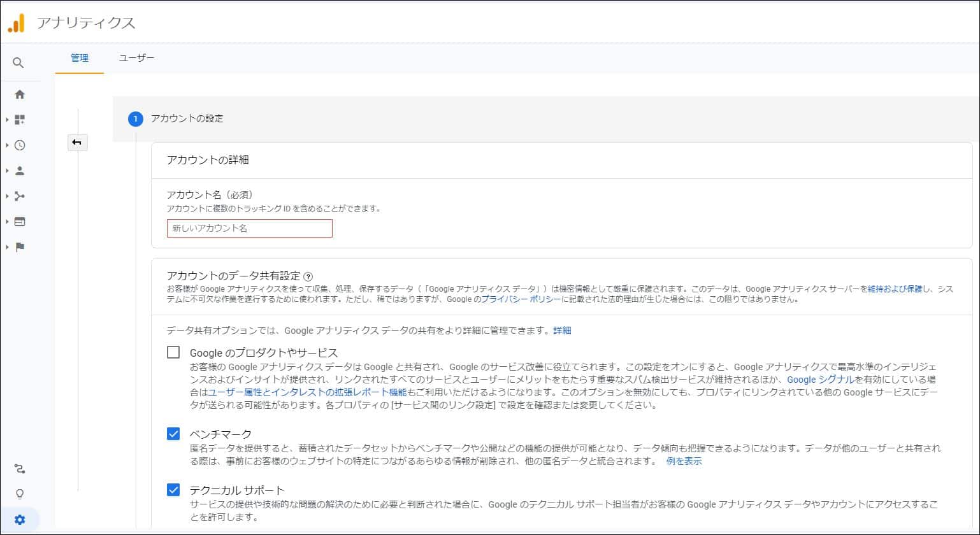Expand the Behavior section arrow
The image size is (980, 535).
pos(7,222)
